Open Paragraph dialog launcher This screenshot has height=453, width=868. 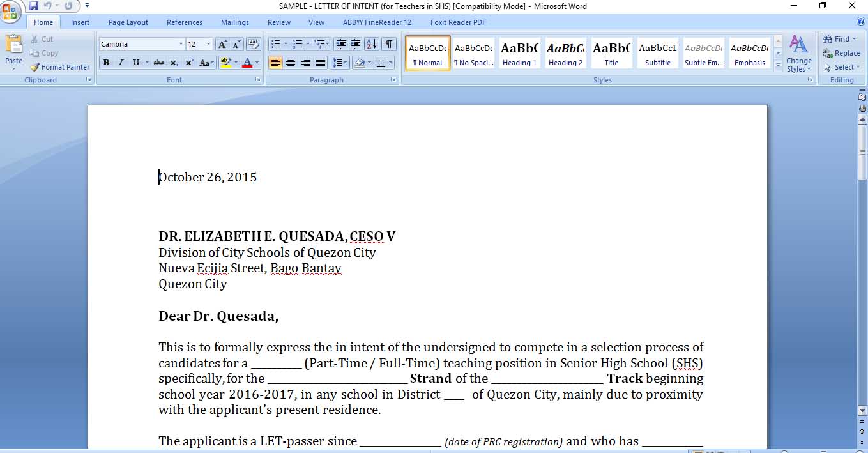click(393, 80)
